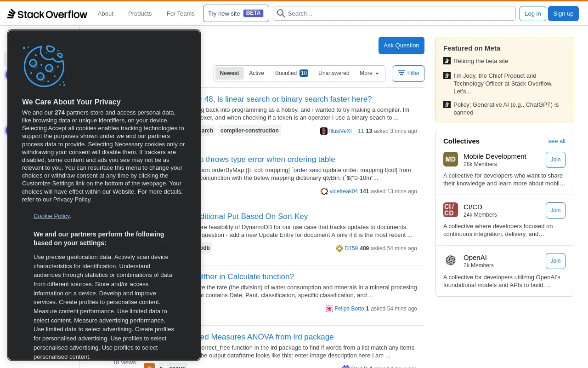The image size is (588, 368).
Task: Open the Bountied questions tab
Action: tap(286, 73)
